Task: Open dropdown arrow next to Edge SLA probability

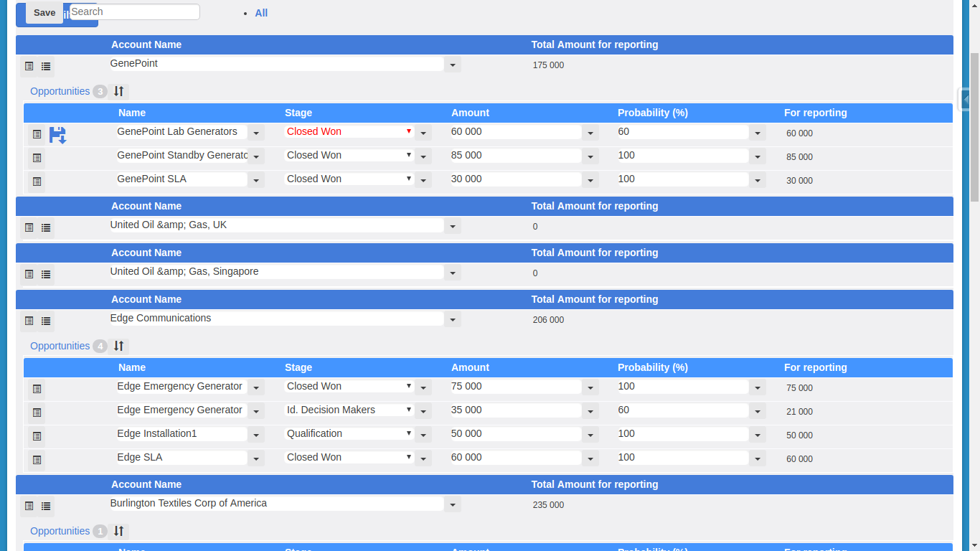Action: coord(758,459)
